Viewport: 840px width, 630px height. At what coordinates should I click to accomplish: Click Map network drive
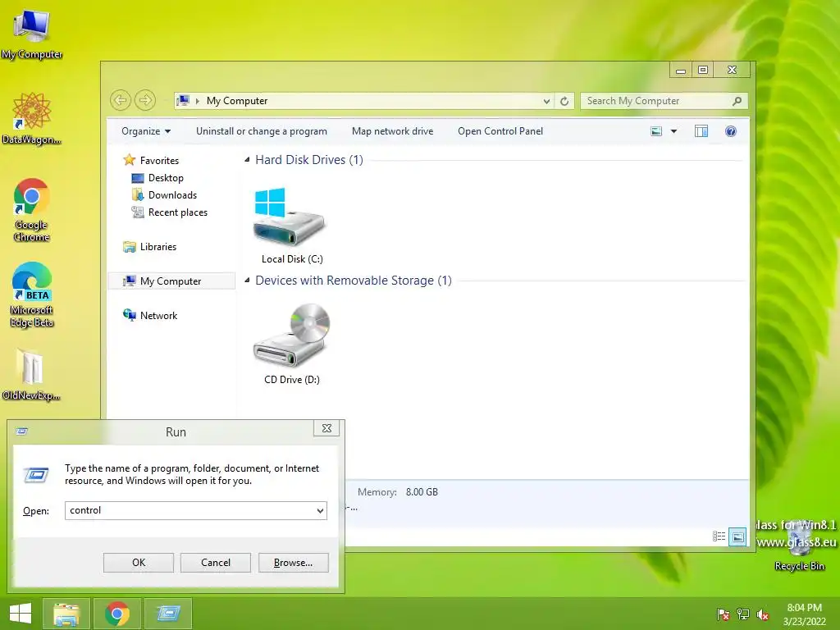tap(393, 131)
